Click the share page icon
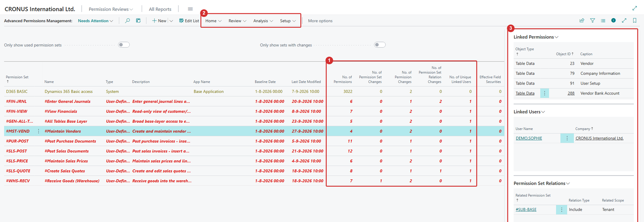This screenshot has height=222, width=644. pos(582,21)
